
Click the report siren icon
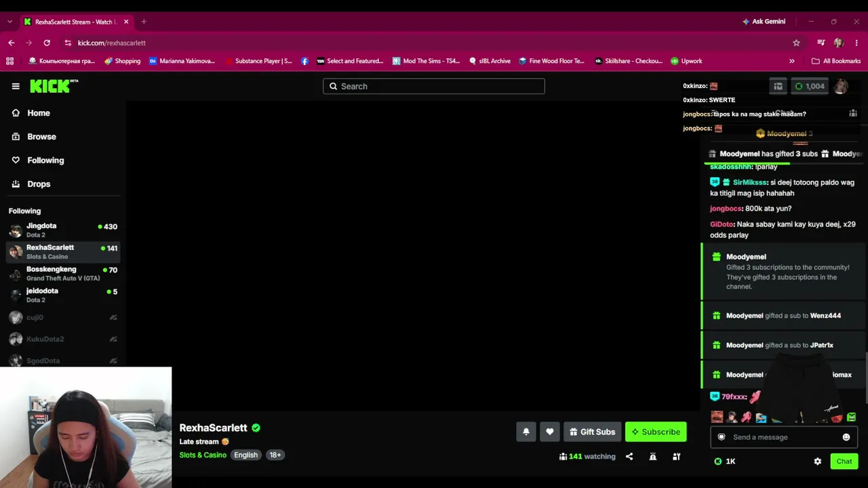[x=653, y=457]
